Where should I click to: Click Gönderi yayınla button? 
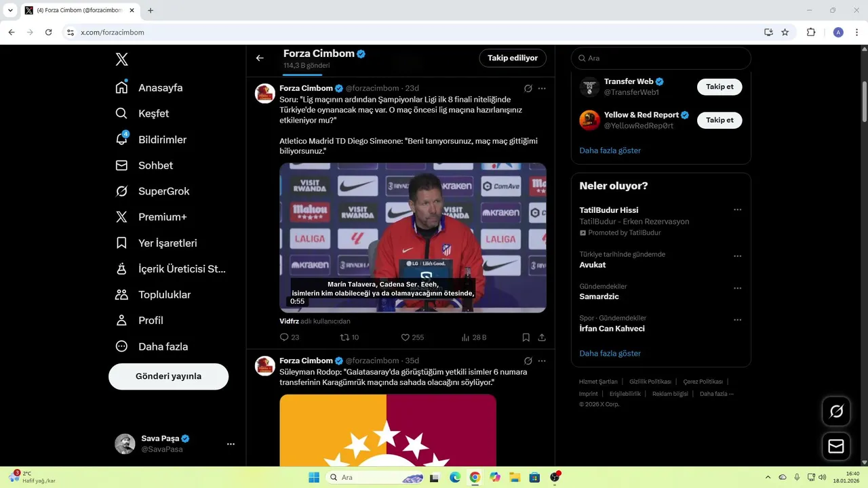pyautogui.click(x=168, y=376)
